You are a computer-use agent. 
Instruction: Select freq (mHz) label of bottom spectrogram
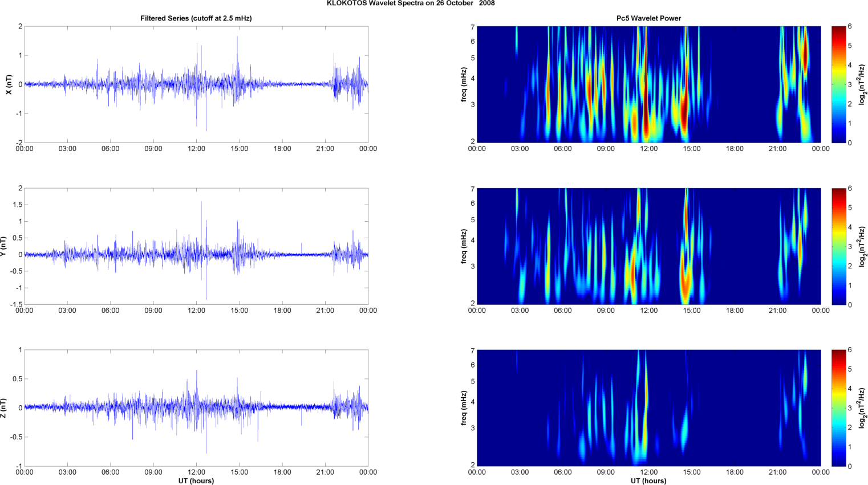[x=464, y=408]
